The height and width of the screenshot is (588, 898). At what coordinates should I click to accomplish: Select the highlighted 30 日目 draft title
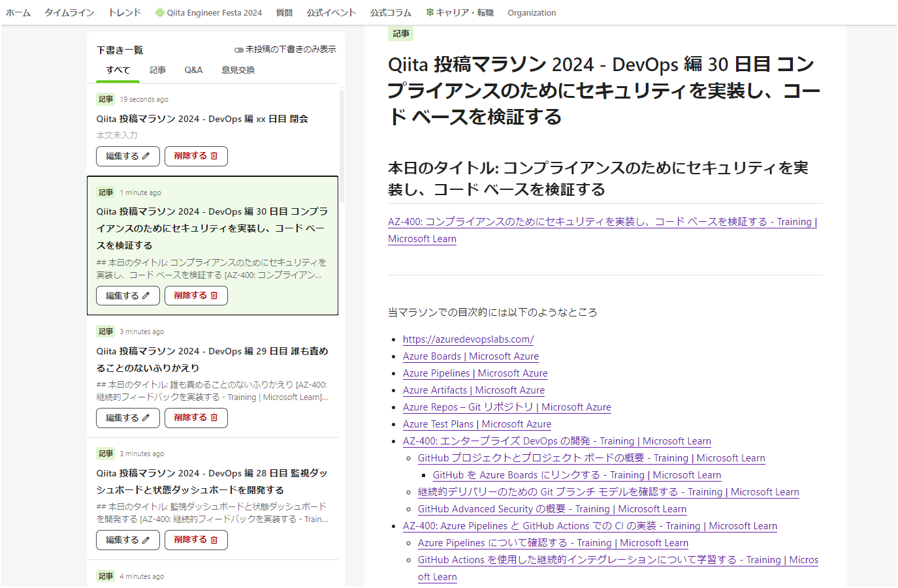tap(212, 228)
